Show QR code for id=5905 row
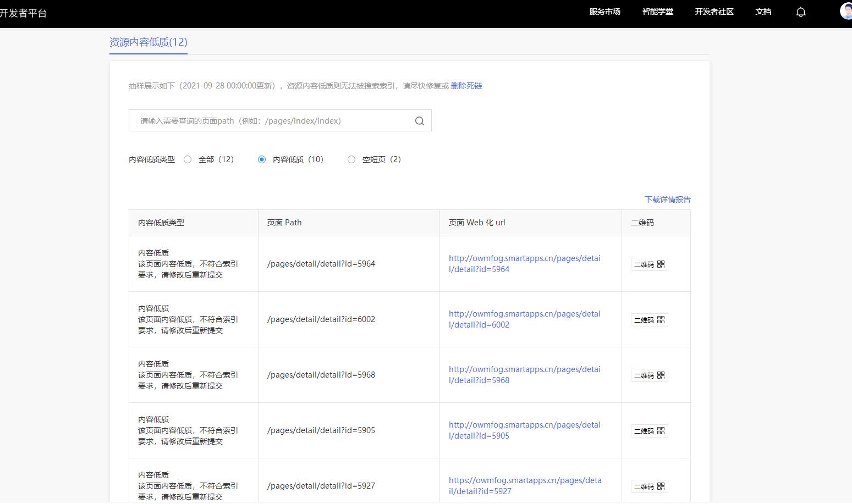 coord(649,431)
